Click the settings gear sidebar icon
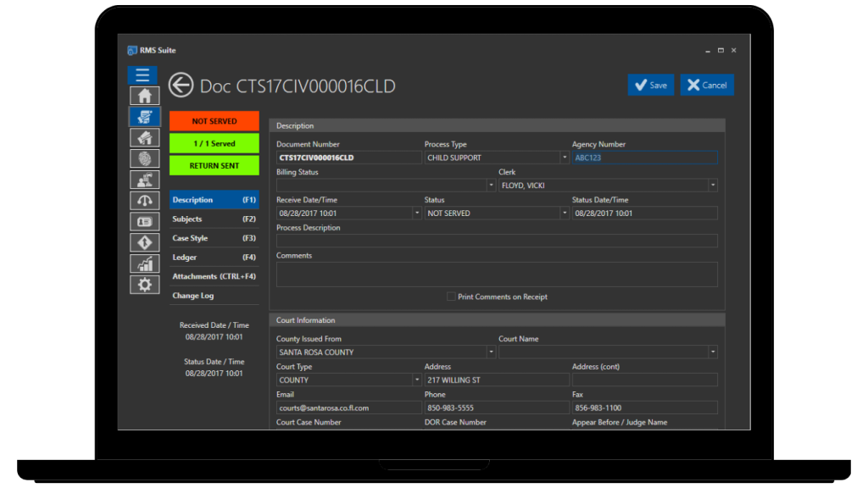 pos(144,284)
